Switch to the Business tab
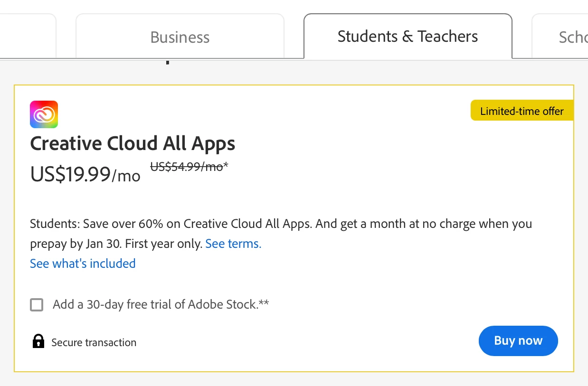Screen dimensions: 588x386 pos(180,37)
